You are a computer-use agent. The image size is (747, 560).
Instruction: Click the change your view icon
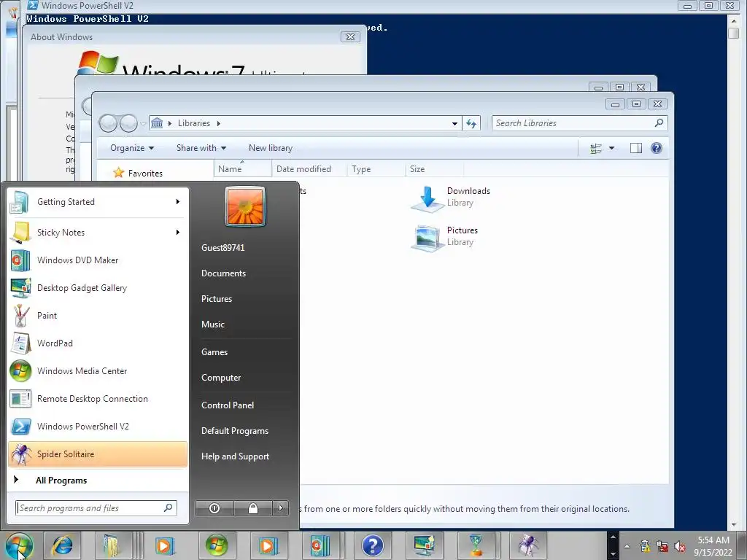(x=596, y=148)
